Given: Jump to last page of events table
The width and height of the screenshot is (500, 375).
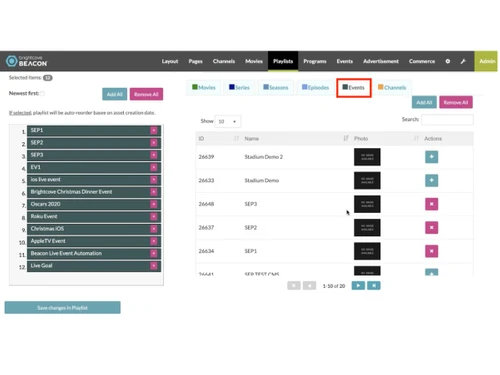Looking at the screenshot, I should pos(374,286).
